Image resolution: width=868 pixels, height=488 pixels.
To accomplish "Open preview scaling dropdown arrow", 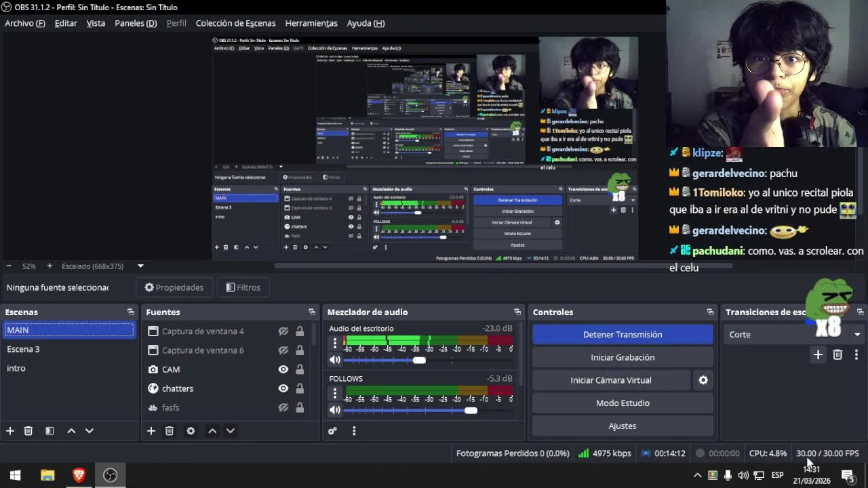I will tap(140, 266).
